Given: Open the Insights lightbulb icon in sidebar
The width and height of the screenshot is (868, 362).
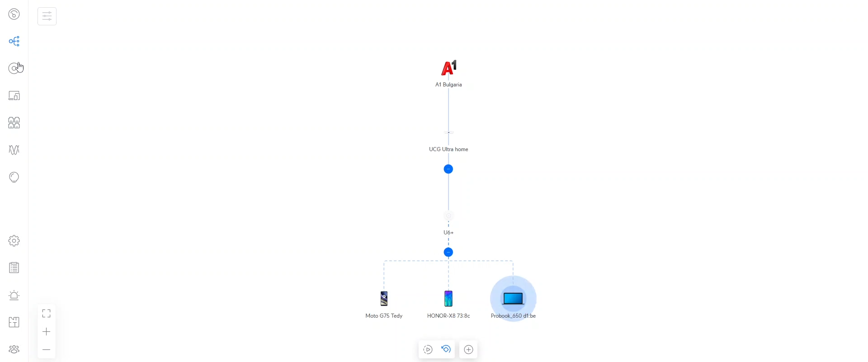Looking at the screenshot, I should click(x=14, y=177).
